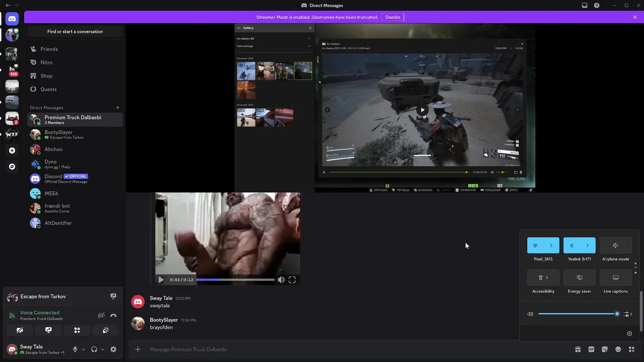Open User Settings gear
Viewport: 644px width, 362px height.
[113, 349]
